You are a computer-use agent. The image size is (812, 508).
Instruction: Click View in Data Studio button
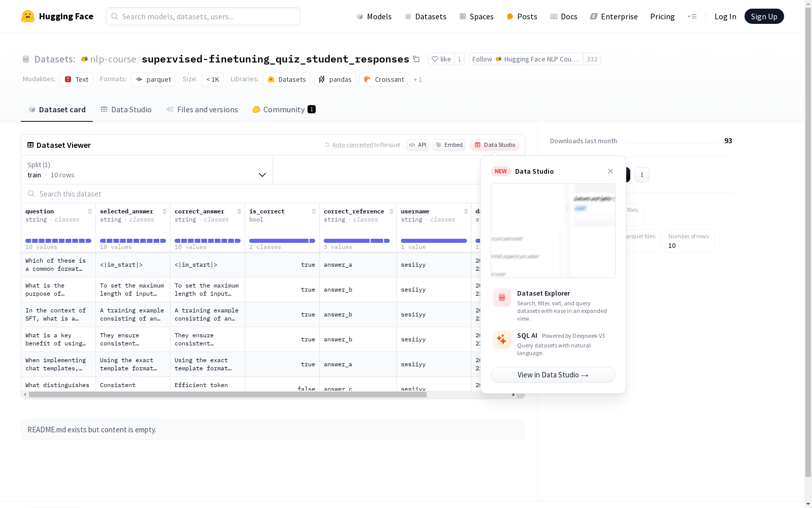553,375
